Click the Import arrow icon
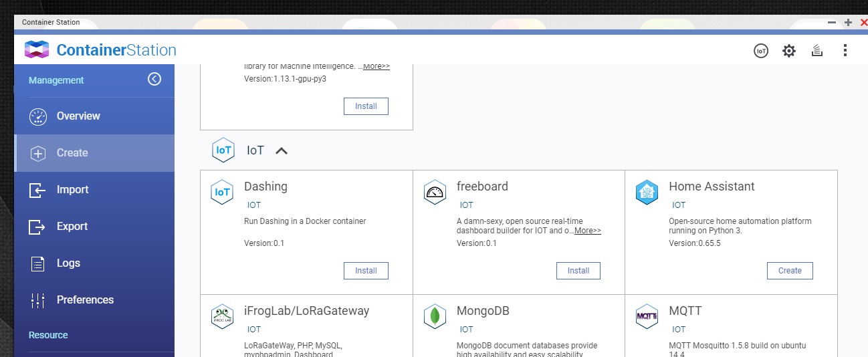 pos(38,190)
